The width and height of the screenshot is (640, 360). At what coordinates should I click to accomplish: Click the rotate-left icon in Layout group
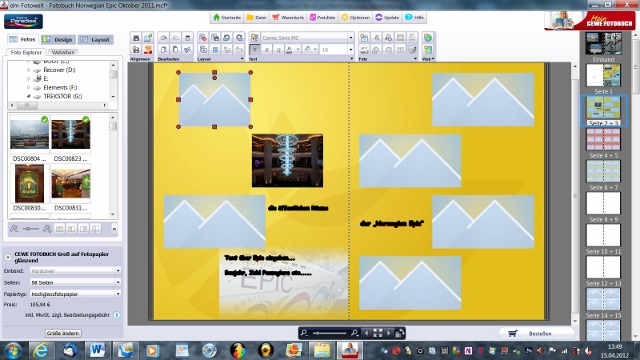(x=227, y=38)
